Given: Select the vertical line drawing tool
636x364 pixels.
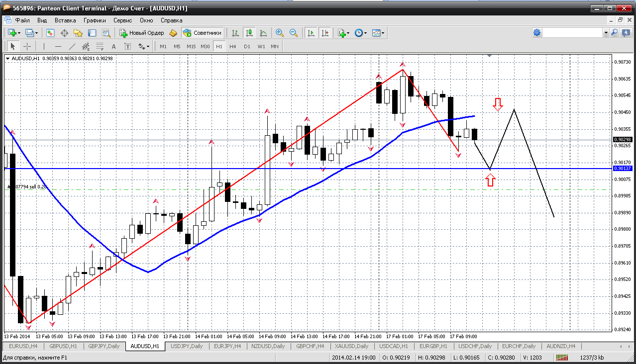Looking at the screenshot, I should 44,46.
